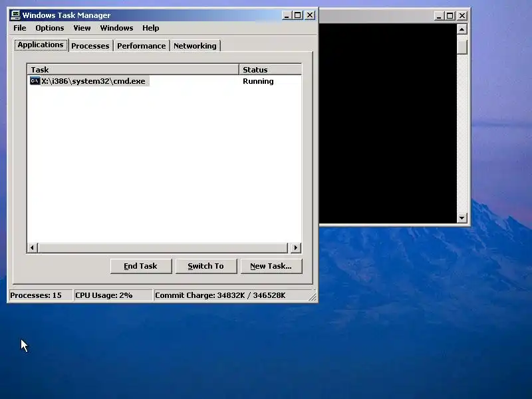This screenshot has height=399, width=532.
Task: Minimize the console window
Action: (x=439, y=15)
